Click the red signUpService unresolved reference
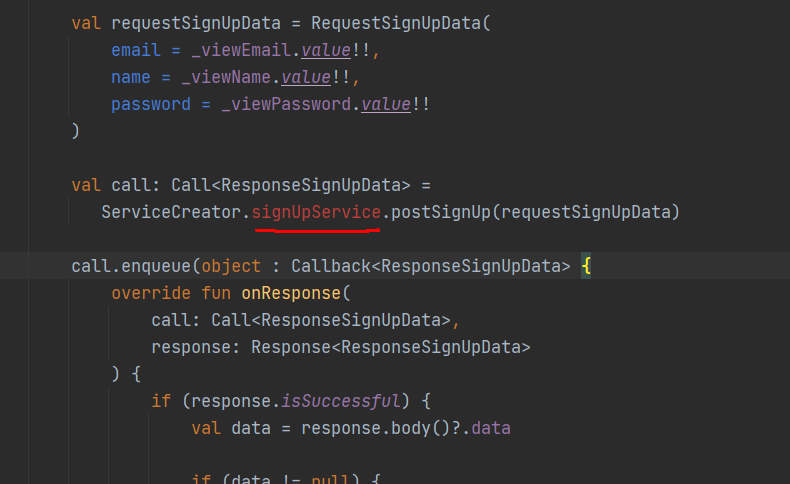 point(316,212)
